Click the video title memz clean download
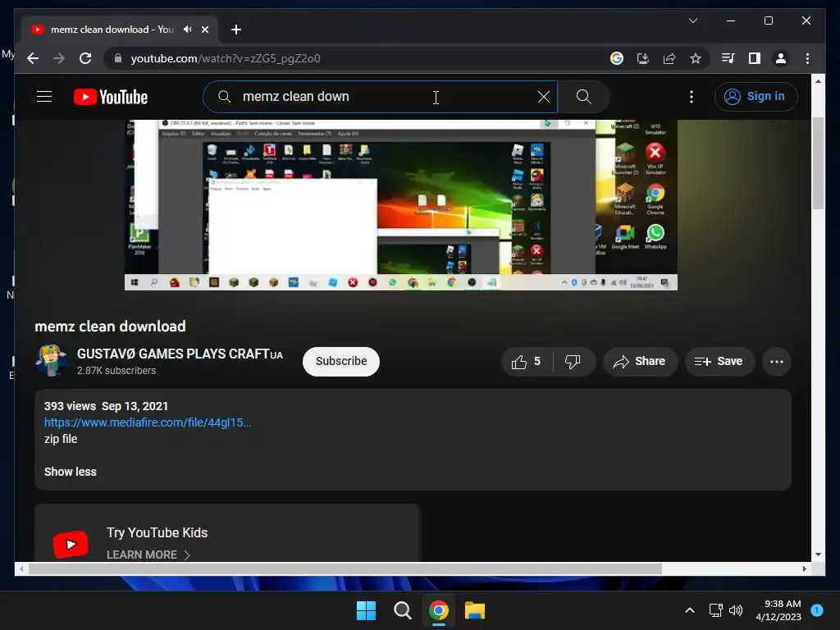 point(111,326)
